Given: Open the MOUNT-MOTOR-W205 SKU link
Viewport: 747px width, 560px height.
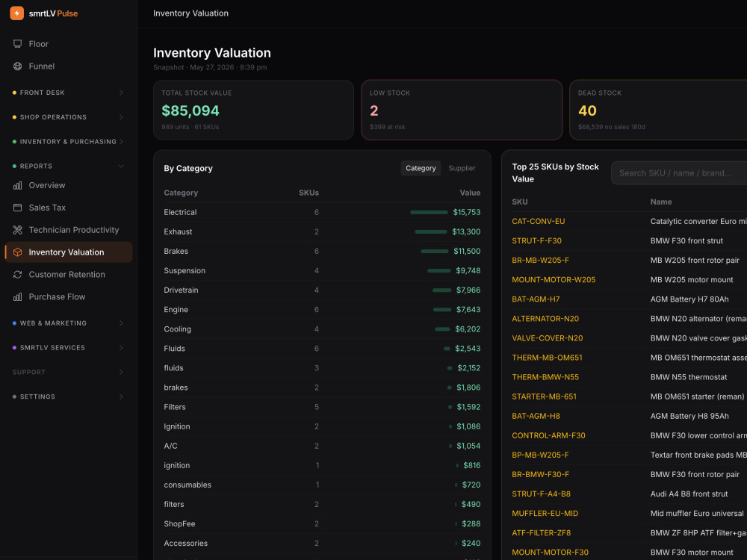Looking at the screenshot, I should tap(554, 280).
